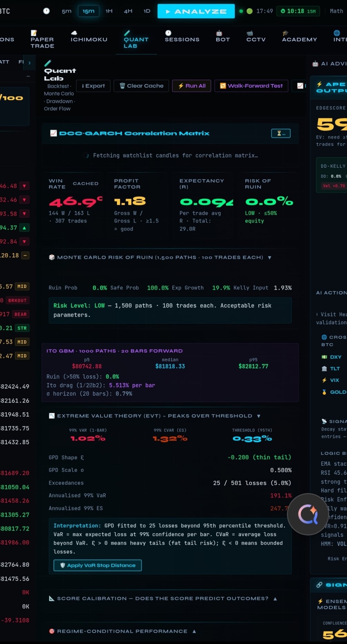The height and width of the screenshot is (644, 347).
Task: Click the Score Calibration ruler icon
Action: coord(52,598)
